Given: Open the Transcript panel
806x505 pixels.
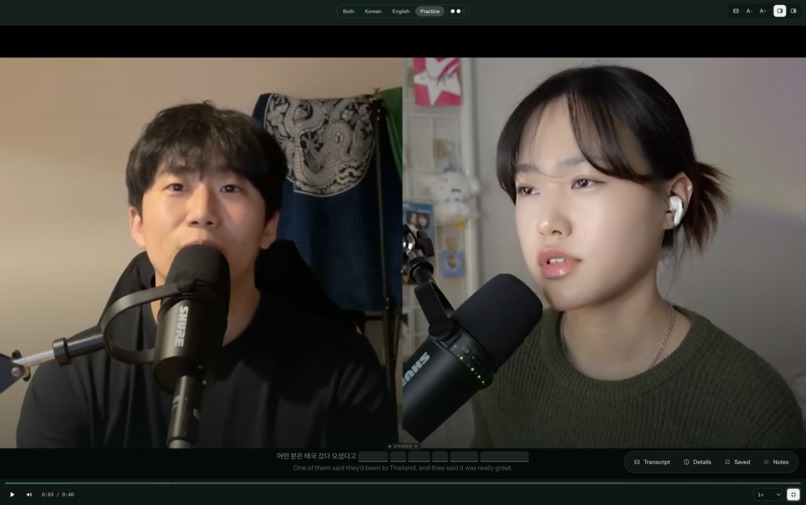Looking at the screenshot, I should pos(652,462).
